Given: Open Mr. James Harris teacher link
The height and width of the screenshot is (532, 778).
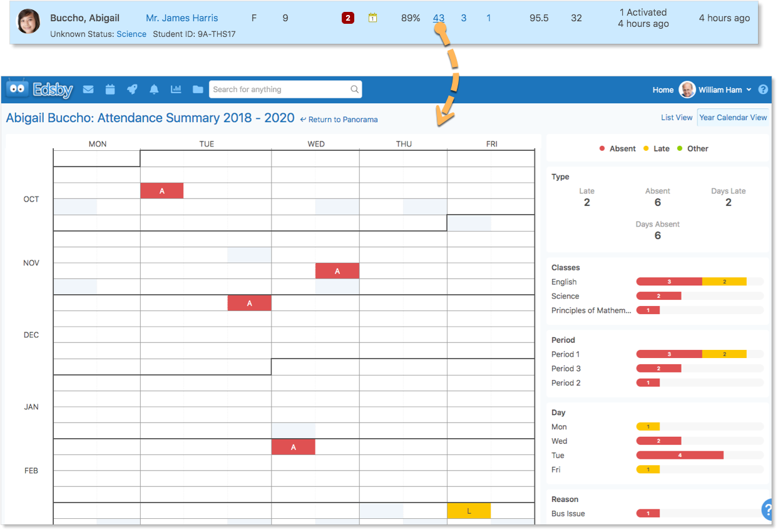Looking at the screenshot, I should pos(182,18).
